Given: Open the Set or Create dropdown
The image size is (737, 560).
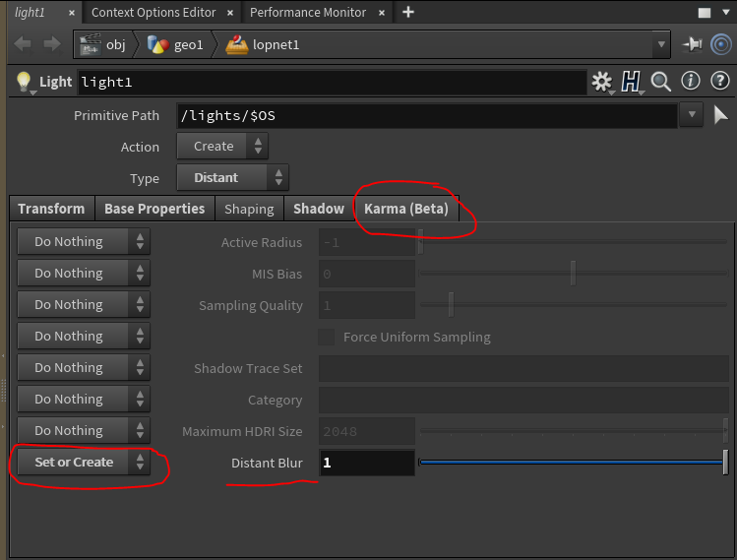Looking at the screenshot, I should tap(83, 463).
